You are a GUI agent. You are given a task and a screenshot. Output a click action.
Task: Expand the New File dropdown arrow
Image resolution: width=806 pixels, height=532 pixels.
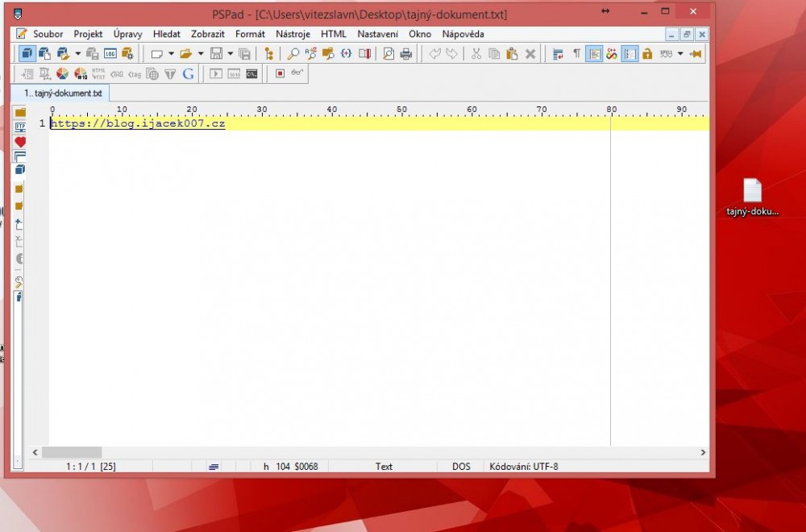[171, 54]
